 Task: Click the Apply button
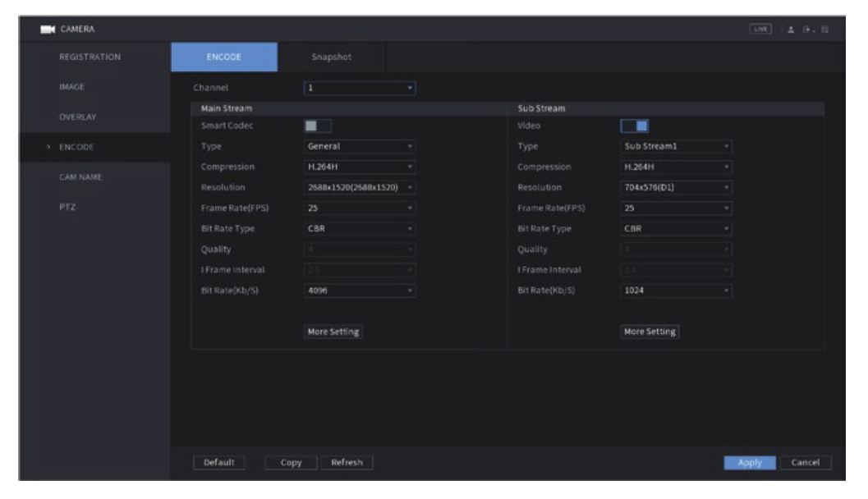tap(749, 463)
